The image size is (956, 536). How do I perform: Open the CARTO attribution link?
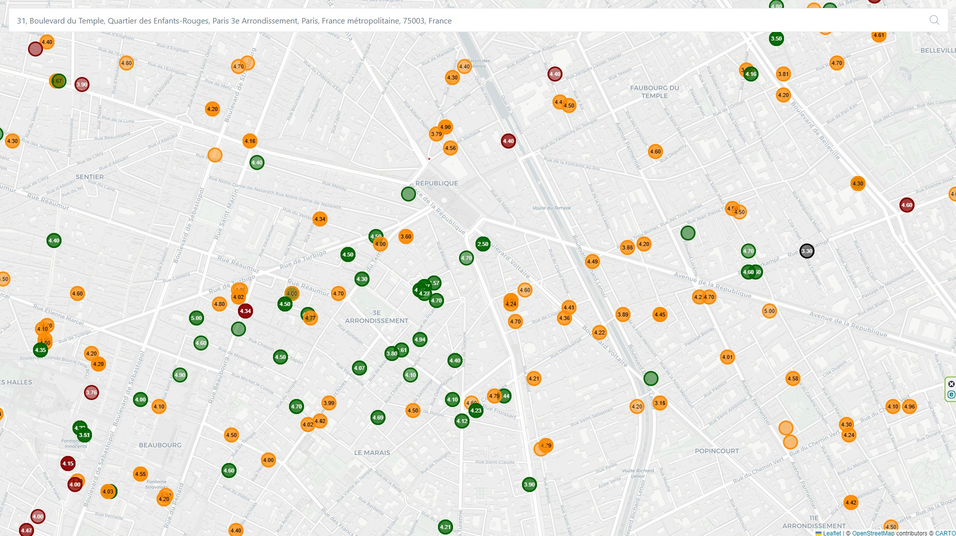(x=946, y=533)
